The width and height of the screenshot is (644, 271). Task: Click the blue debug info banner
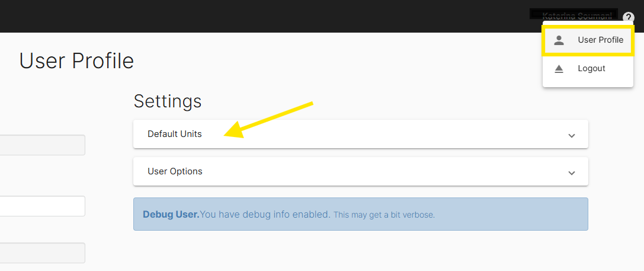(x=510, y=214)
